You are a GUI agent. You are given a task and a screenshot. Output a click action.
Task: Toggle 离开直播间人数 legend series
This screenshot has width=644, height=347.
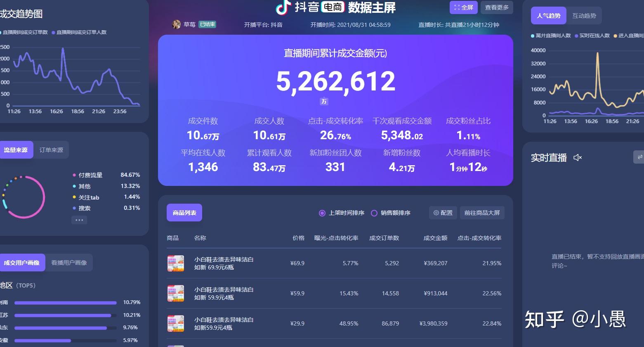tap(551, 36)
